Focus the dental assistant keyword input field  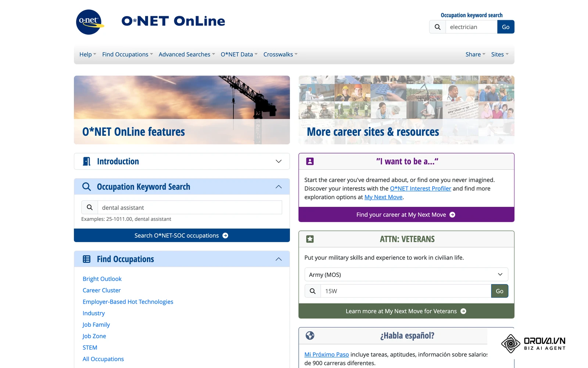190,208
